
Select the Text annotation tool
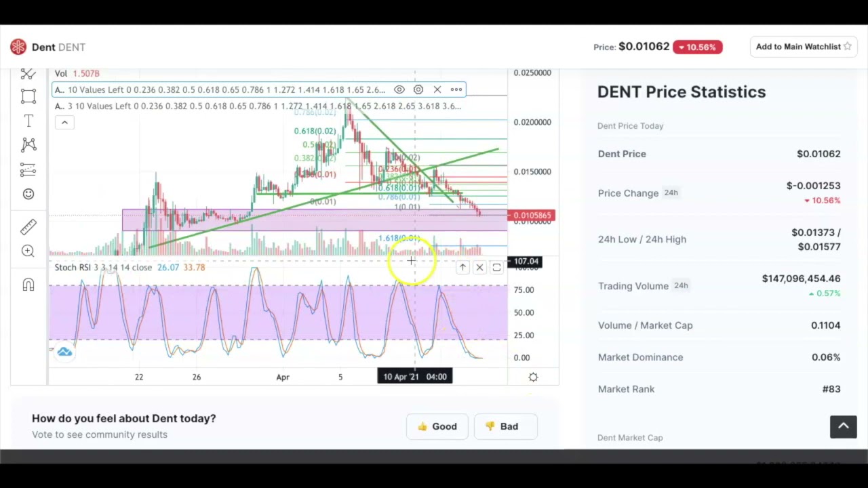click(28, 121)
